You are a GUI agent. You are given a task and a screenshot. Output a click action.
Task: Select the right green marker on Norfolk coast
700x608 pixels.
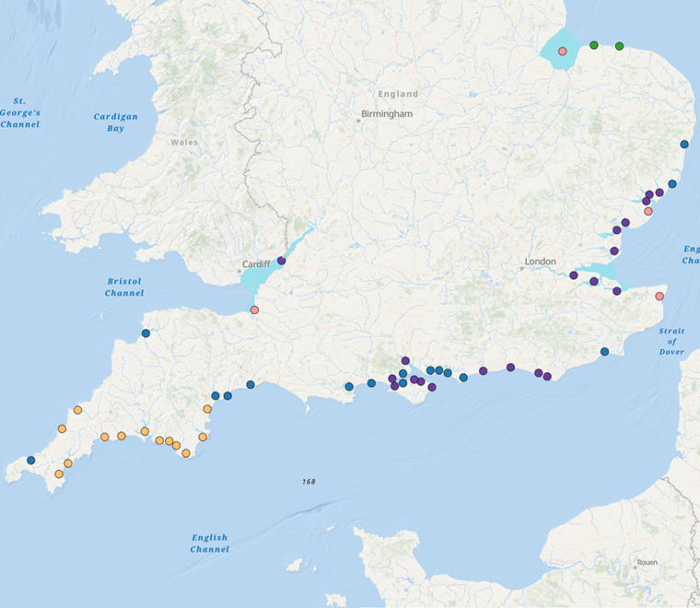[620, 46]
